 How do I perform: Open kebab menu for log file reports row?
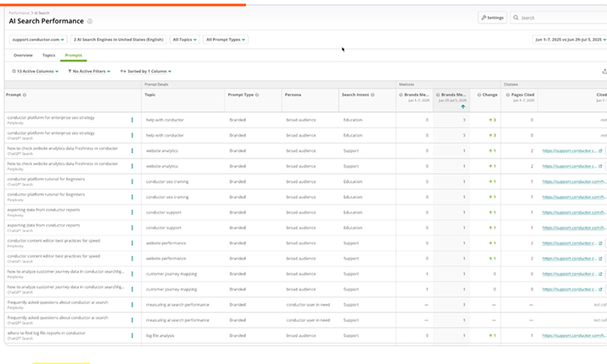(132, 336)
